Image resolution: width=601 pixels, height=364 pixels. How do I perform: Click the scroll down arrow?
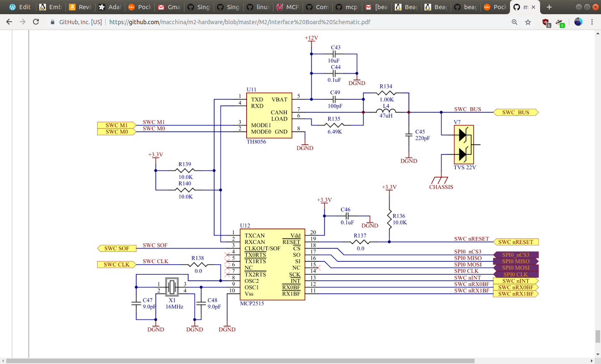[x=598, y=354]
